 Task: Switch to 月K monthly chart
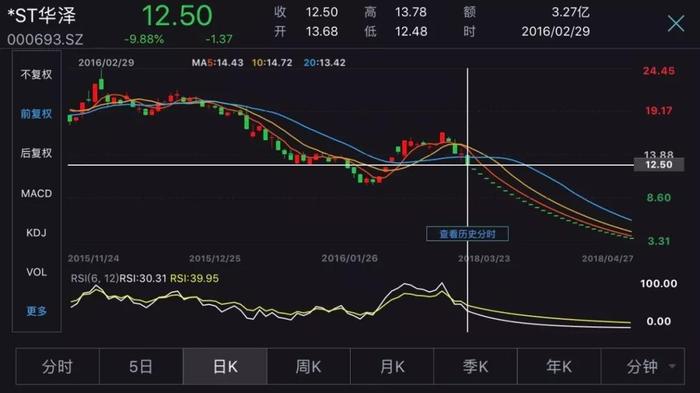pos(392,367)
